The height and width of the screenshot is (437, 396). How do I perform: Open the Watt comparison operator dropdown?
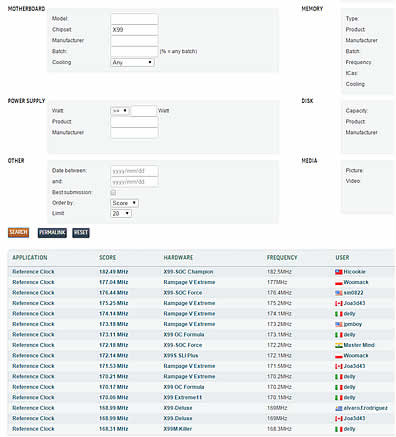120,111
